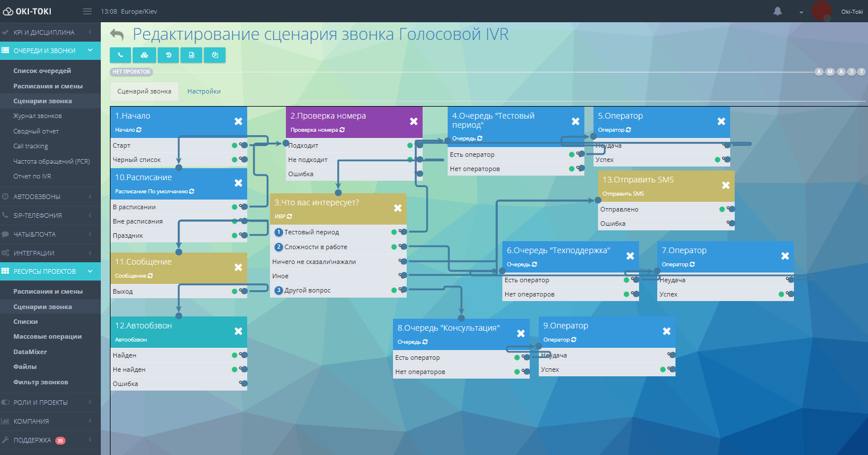This screenshot has width=868, height=455.
Task: Click the phone icon toolbar button
Action: pyautogui.click(x=120, y=55)
